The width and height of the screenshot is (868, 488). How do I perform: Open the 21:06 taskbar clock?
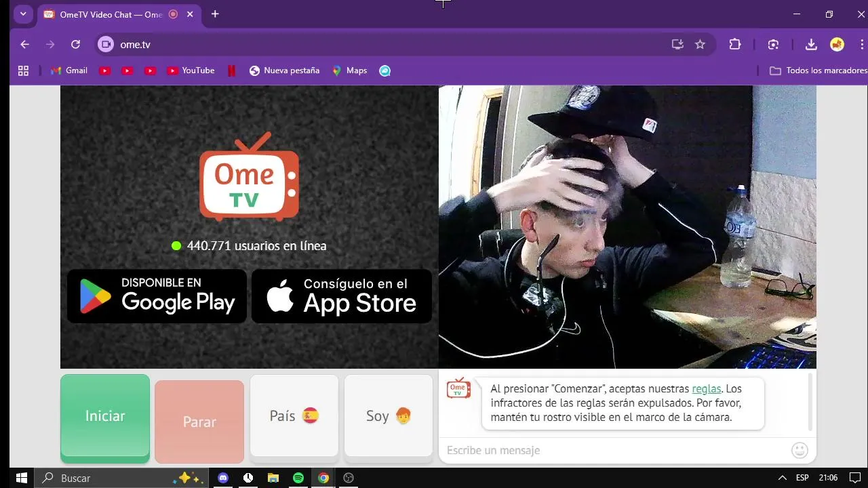coord(828,478)
